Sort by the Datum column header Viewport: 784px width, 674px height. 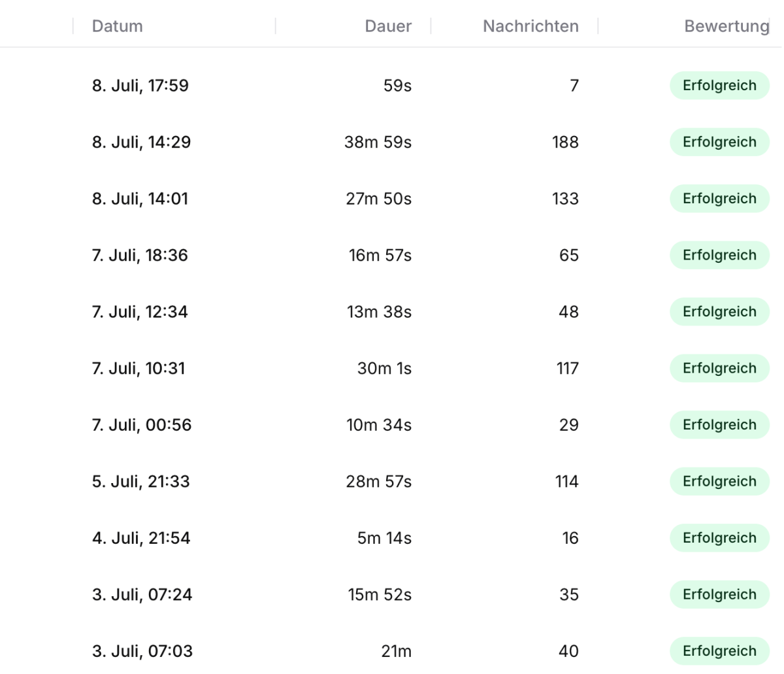[117, 26]
